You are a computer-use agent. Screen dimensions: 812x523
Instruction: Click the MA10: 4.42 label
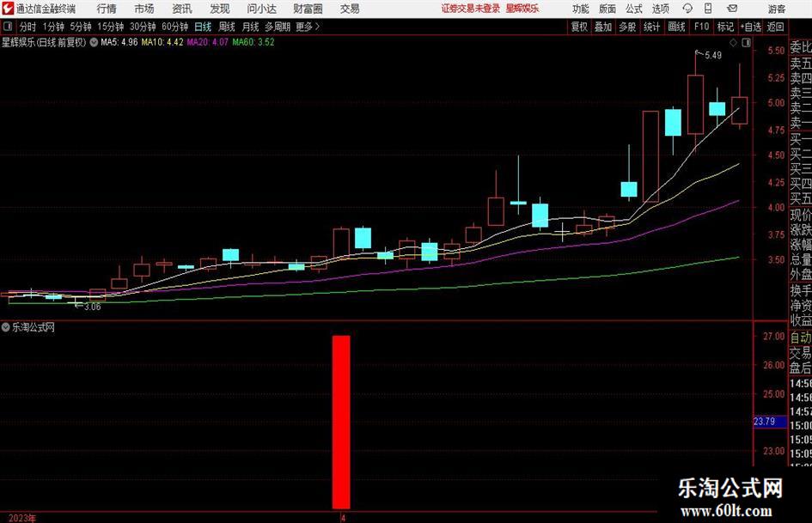tap(162, 42)
